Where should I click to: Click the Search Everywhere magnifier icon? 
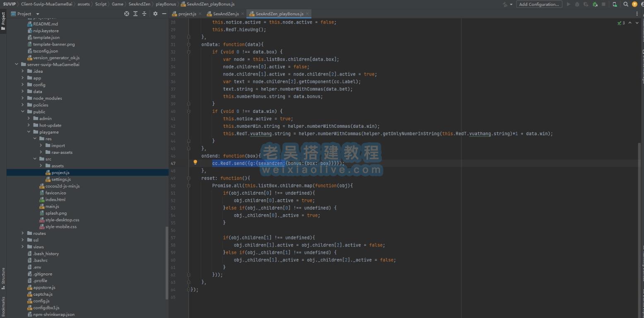626,4
